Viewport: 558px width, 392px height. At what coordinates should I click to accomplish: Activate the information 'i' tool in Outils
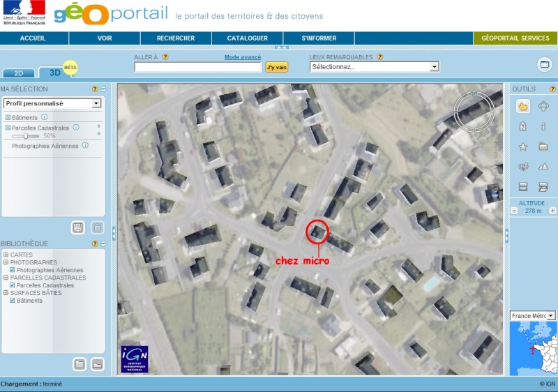pyautogui.click(x=543, y=126)
